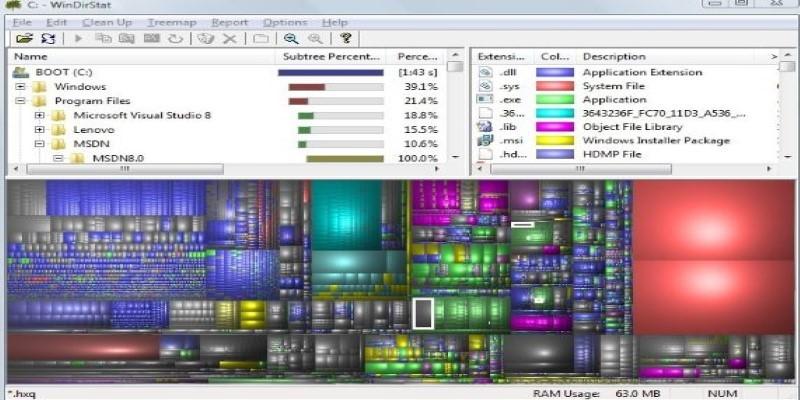Select the .dll blue color swatch
The height and width of the screenshot is (400, 800).
point(555,73)
